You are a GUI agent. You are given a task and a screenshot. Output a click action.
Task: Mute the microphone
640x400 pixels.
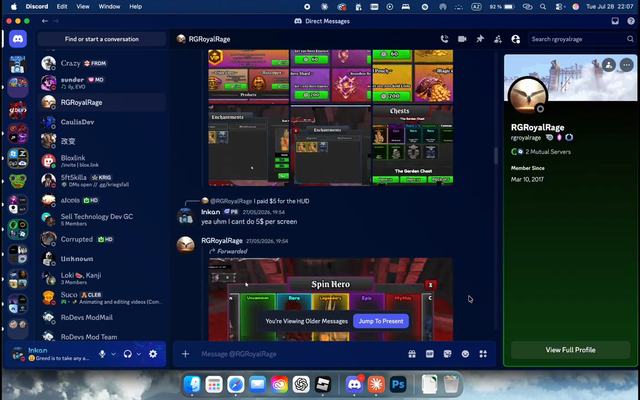pyautogui.click(x=102, y=354)
